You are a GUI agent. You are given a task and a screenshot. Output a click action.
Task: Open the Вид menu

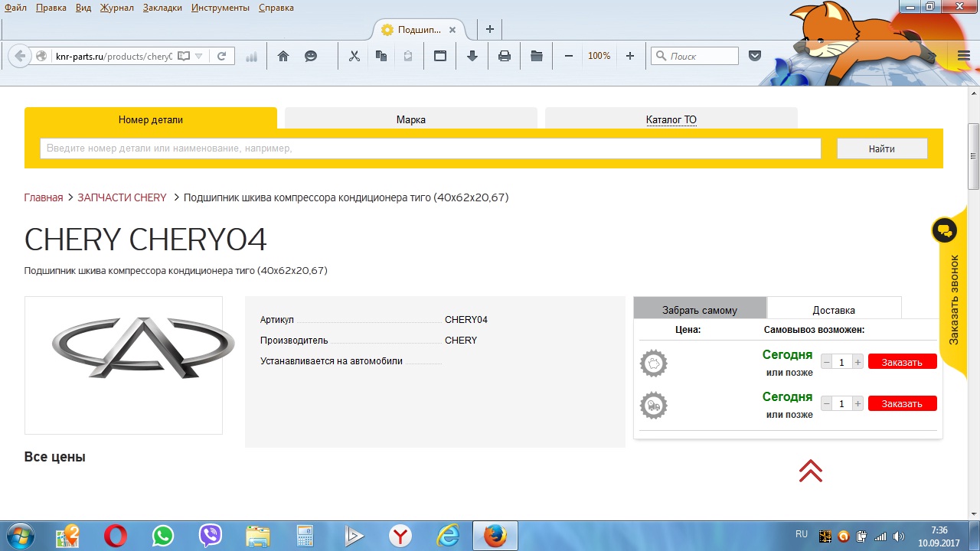pyautogui.click(x=84, y=8)
